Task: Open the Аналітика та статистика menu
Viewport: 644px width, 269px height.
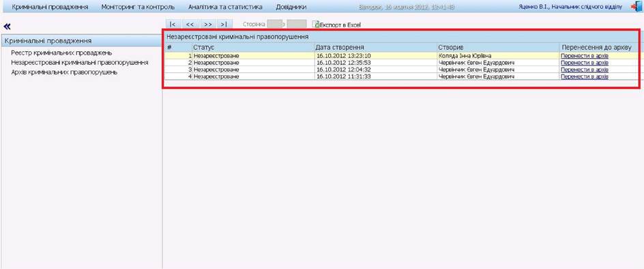Action: 226,7
